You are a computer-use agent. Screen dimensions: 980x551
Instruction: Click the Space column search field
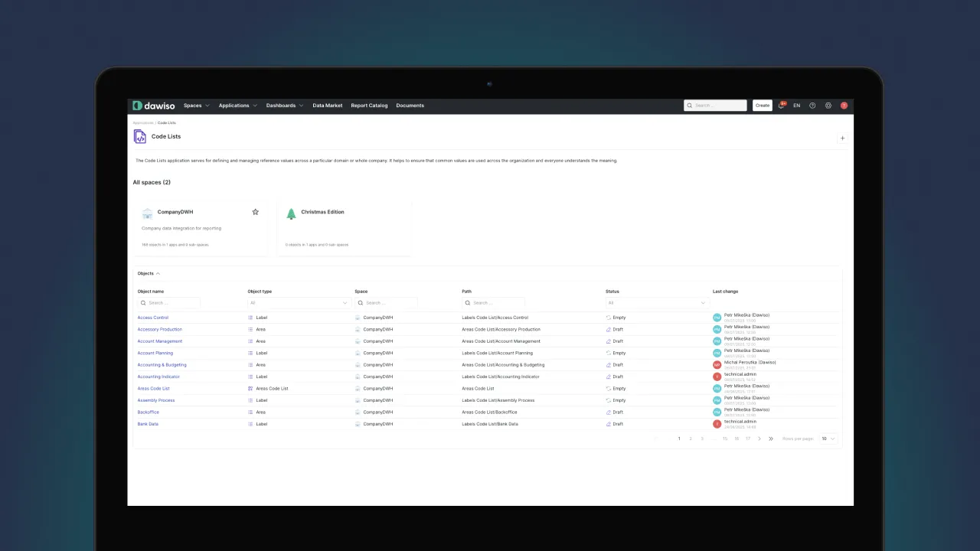386,303
